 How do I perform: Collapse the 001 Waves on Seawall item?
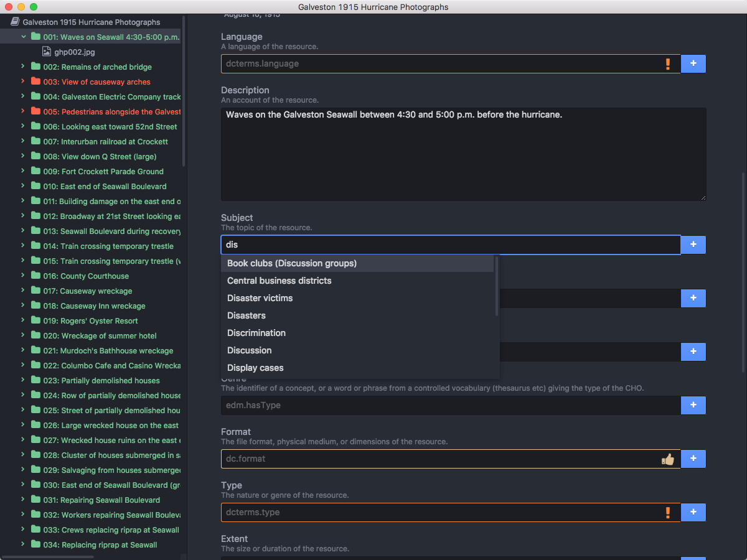(x=24, y=37)
